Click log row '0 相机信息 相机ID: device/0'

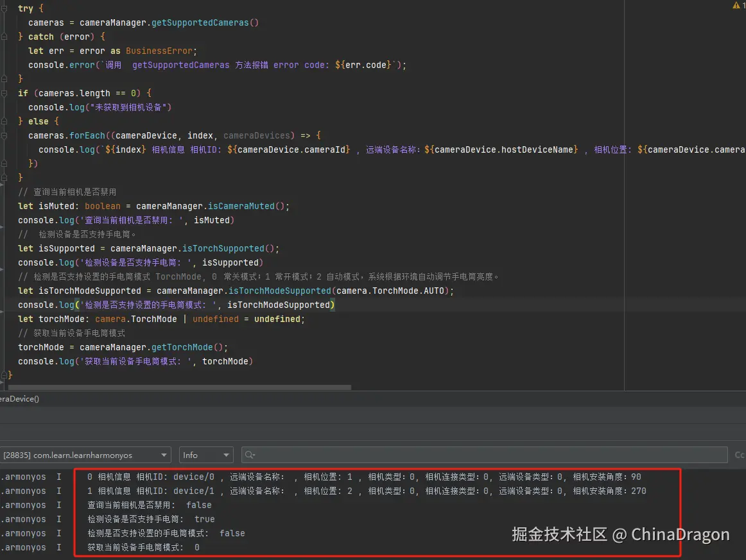coord(364,477)
